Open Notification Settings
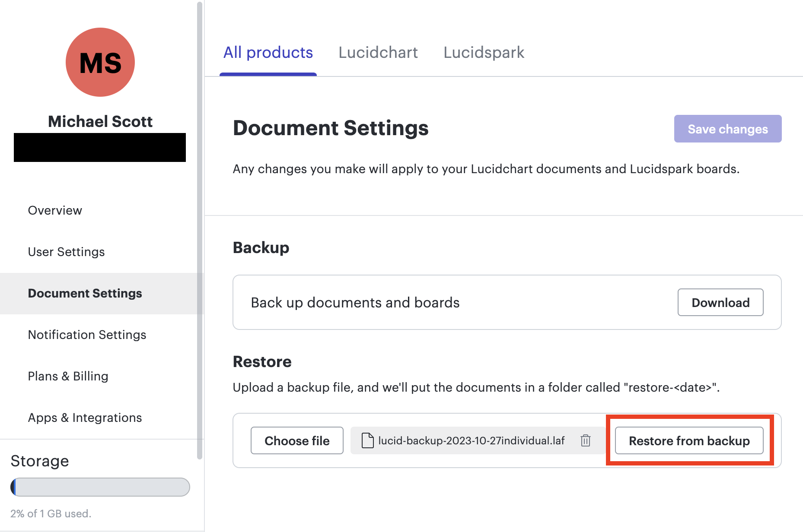Viewport: 803px width, 532px height. point(87,335)
